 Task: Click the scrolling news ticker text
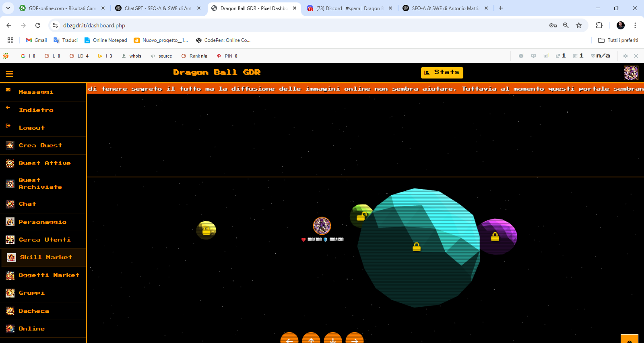tap(365, 89)
